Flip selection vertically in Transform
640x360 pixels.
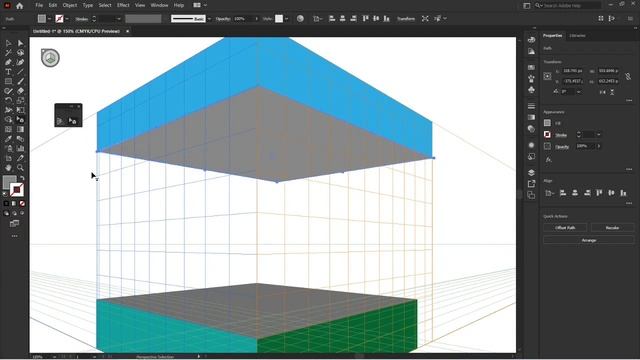pyautogui.click(x=612, y=92)
